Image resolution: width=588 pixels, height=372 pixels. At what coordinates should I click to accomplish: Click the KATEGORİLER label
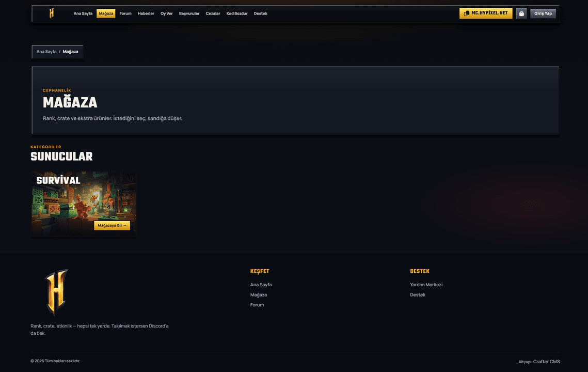[46, 147]
